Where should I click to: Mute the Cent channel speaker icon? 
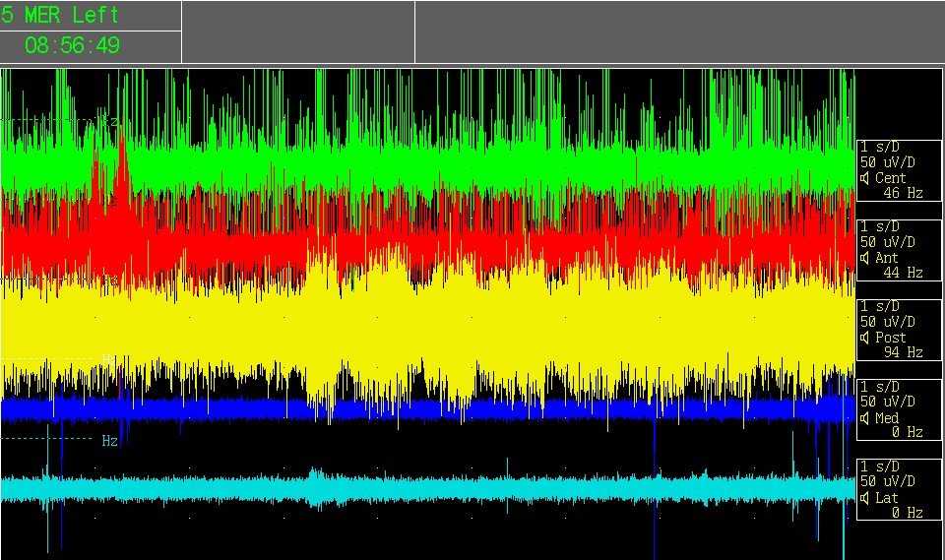[x=865, y=179]
